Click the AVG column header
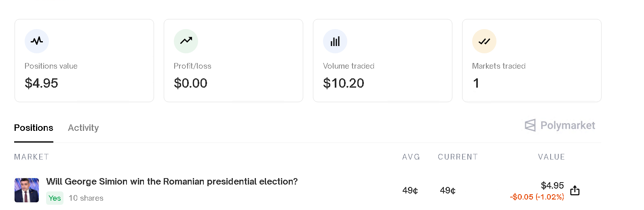This screenshot has height=210, width=644. (411, 157)
